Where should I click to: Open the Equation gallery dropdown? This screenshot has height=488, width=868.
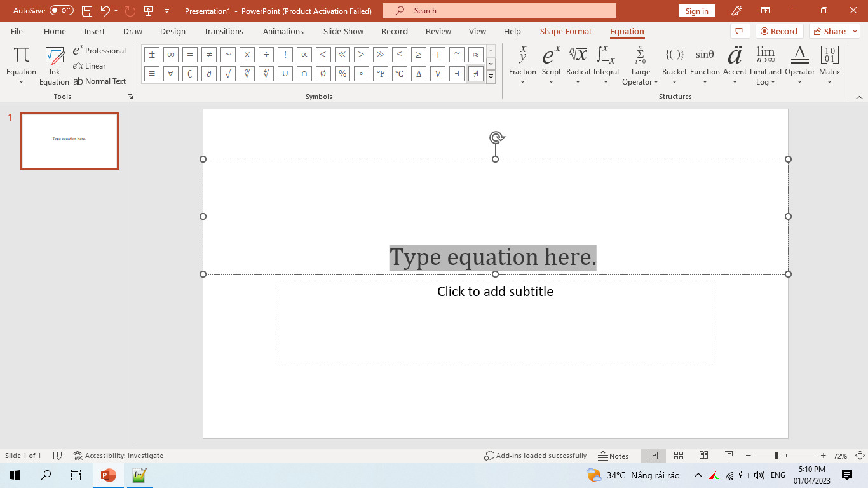click(21, 66)
